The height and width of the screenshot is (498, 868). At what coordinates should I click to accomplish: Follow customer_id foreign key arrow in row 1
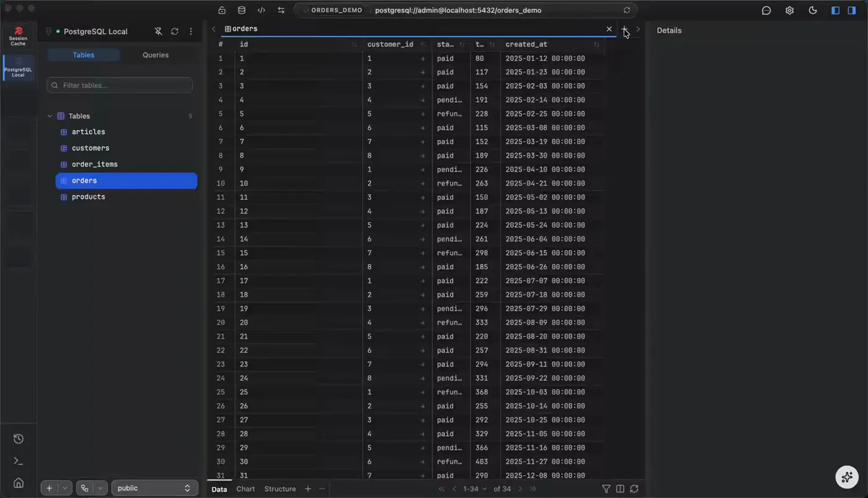coord(423,59)
